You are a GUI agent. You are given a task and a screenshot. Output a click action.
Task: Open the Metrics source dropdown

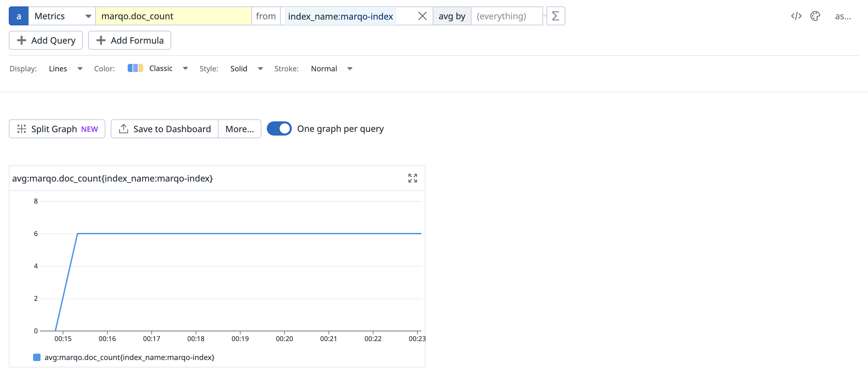click(x=62, y=16)
